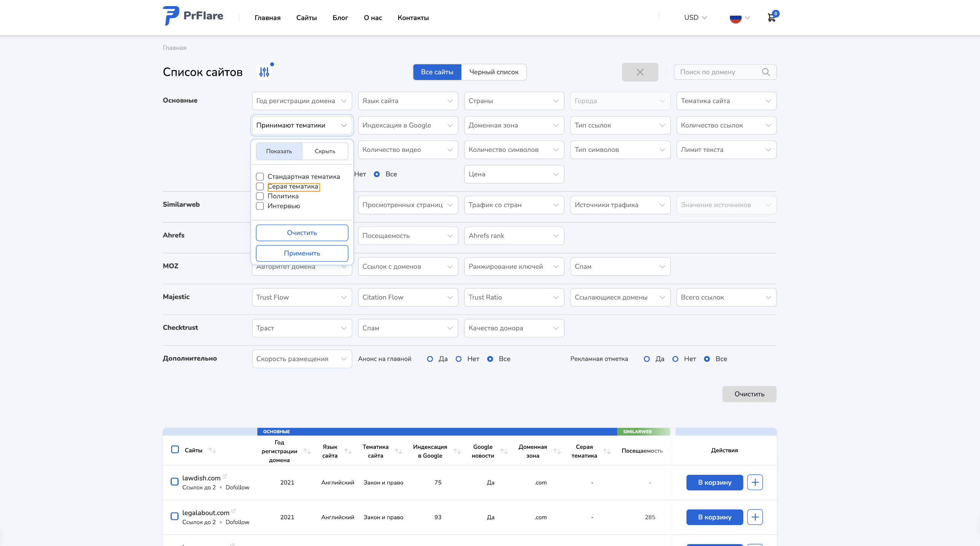Open the USD currency dropdown
Screen dimensions: 980x546
695,18
